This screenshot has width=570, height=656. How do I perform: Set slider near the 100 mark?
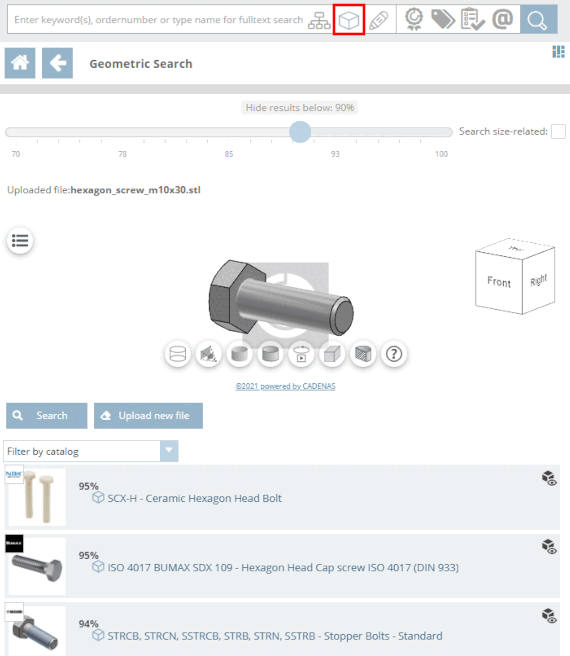[442, 132]
